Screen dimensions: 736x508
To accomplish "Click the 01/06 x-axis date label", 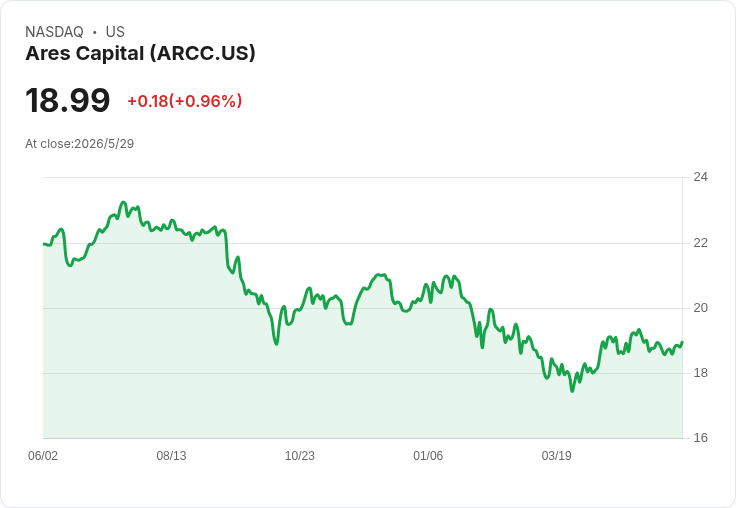I will [428, 455].
